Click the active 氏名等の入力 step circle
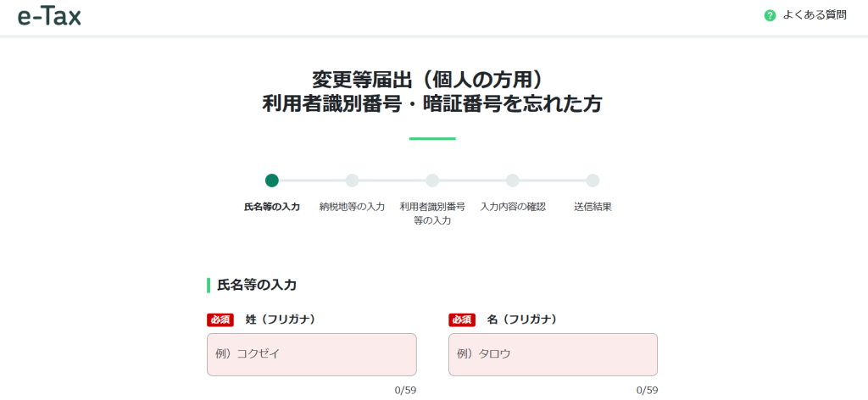Image resolution: width=868 pixels, height=400 pixels. point(271,181)
